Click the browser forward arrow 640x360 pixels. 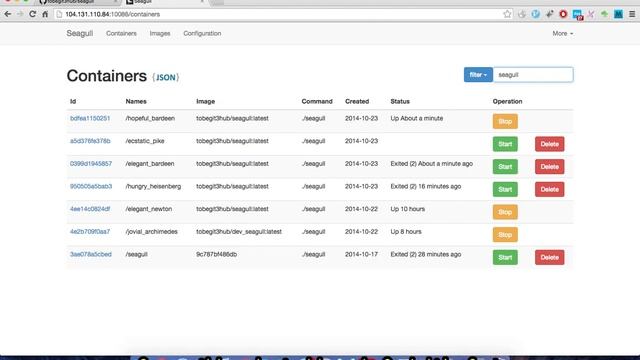tap(20, 14)
